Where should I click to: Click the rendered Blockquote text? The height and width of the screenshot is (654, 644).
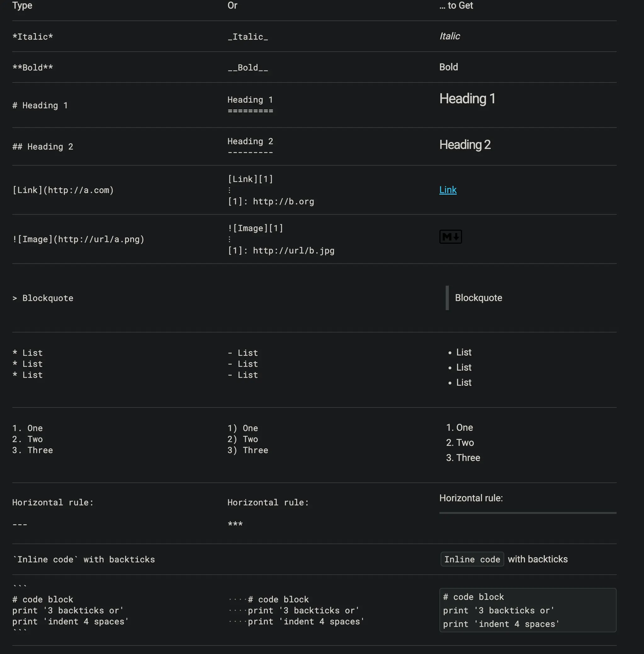point(478,298)
